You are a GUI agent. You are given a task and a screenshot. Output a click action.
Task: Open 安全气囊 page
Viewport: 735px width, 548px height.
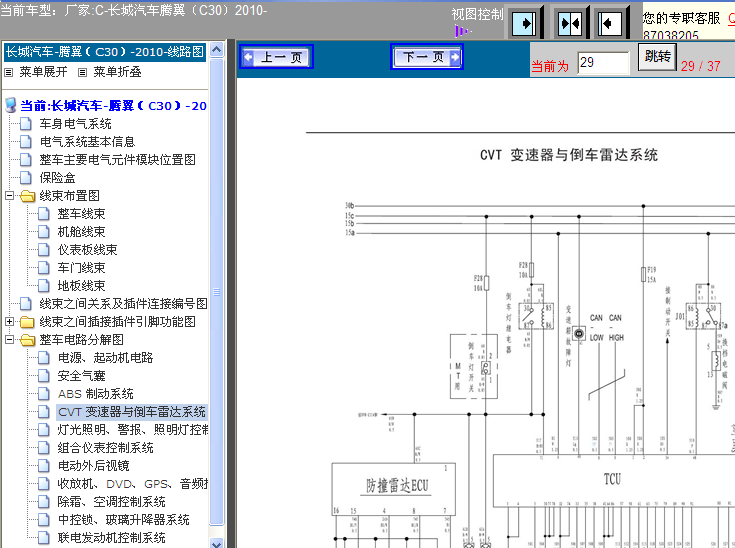click(81, 375)
